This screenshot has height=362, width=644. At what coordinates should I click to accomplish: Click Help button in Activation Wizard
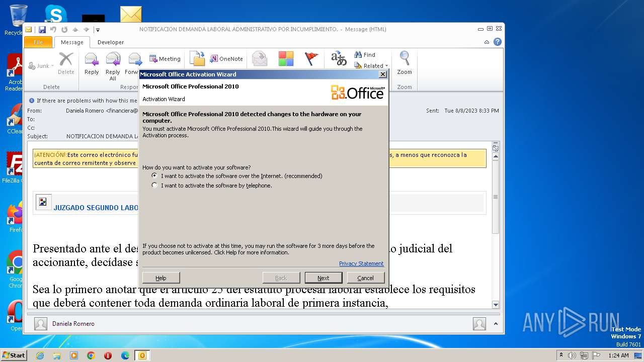point(161,278)
